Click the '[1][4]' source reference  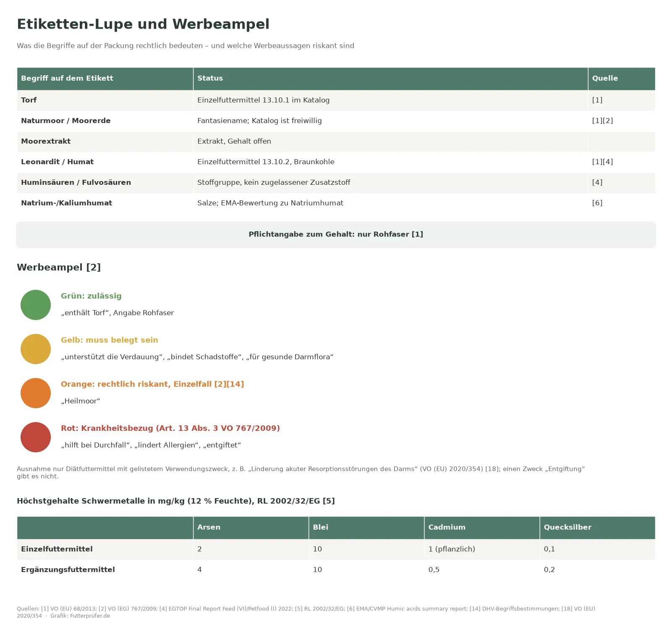(602, 162)
